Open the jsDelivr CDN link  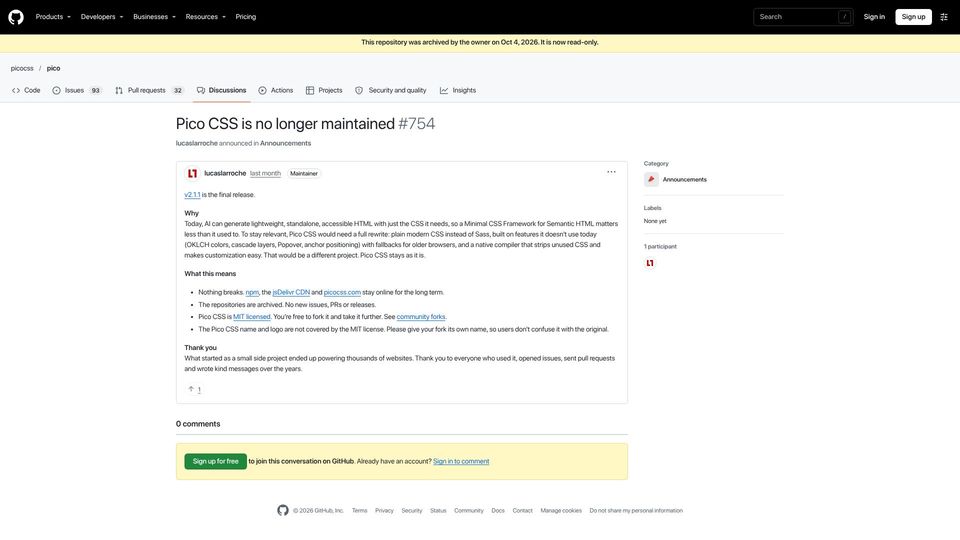point(291,293)
